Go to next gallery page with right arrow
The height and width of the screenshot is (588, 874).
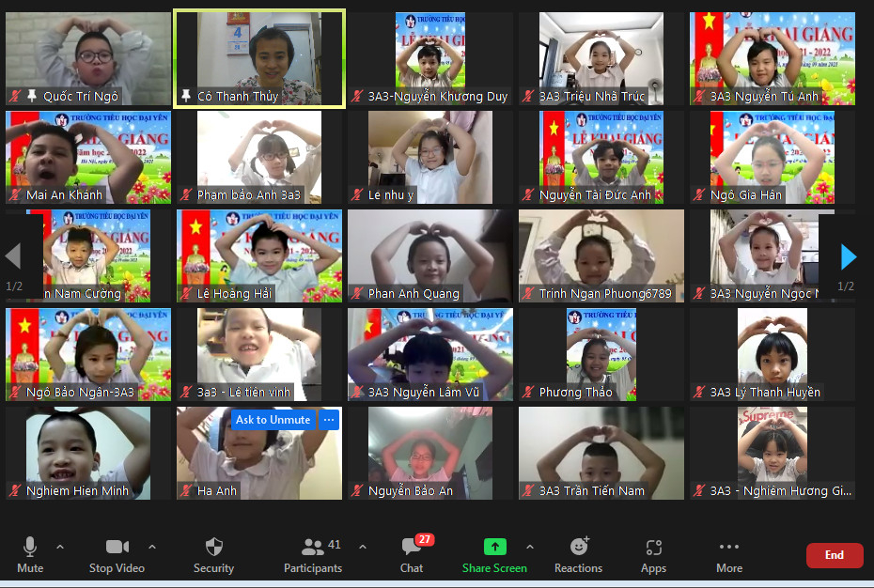(848, 256)
